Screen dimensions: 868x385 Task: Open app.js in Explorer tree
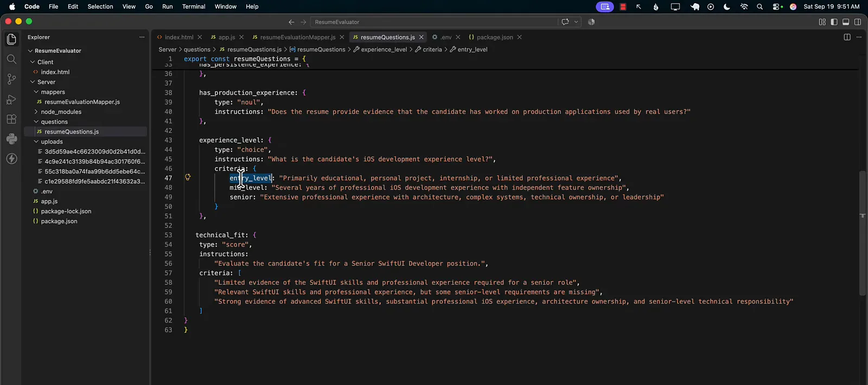[x=49, y=201]
